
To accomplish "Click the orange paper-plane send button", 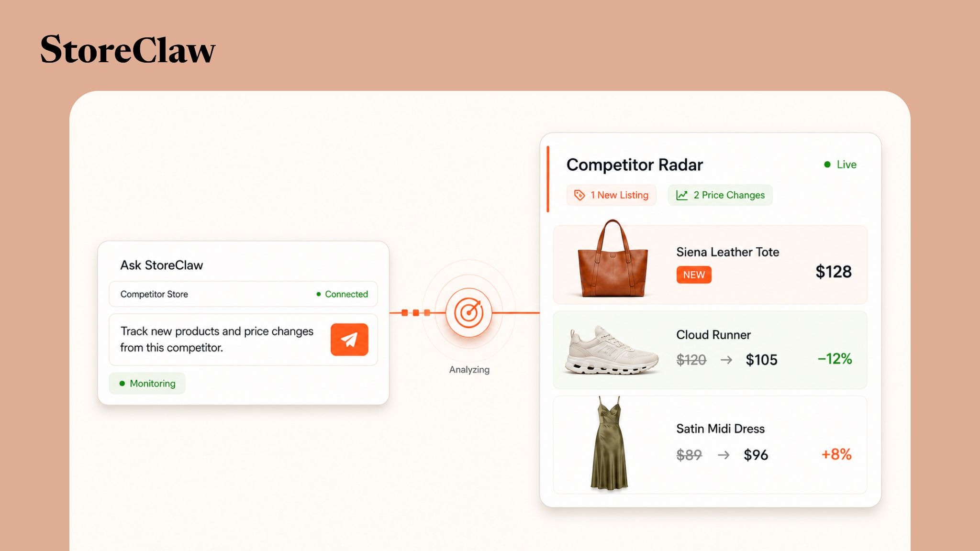I will pyautogui.click(x=349, y=340).
